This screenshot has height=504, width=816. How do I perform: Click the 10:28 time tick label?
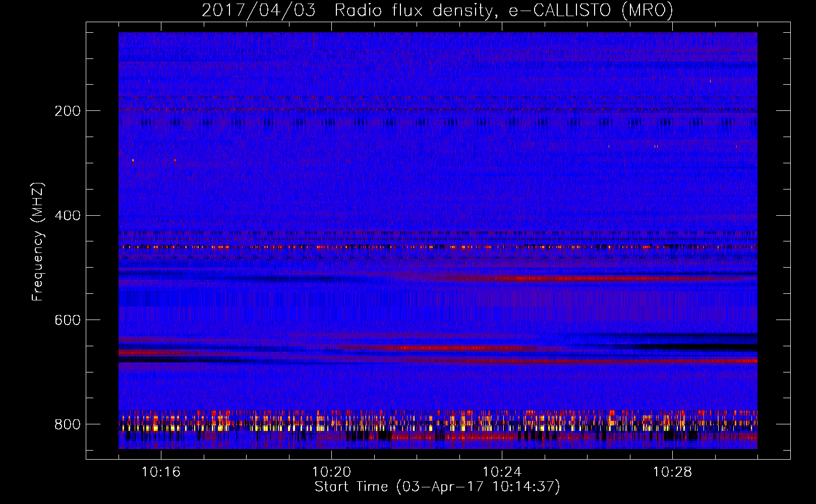[x=672, y=472]
